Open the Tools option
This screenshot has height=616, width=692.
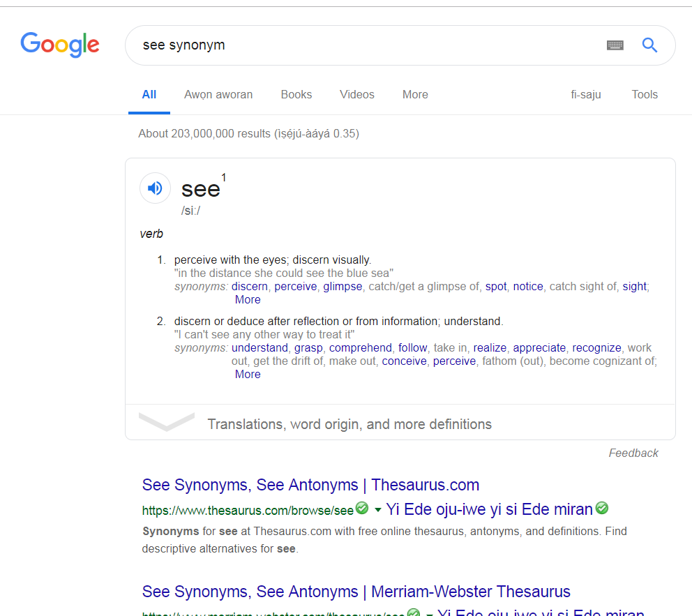click(x=645, y=94)
